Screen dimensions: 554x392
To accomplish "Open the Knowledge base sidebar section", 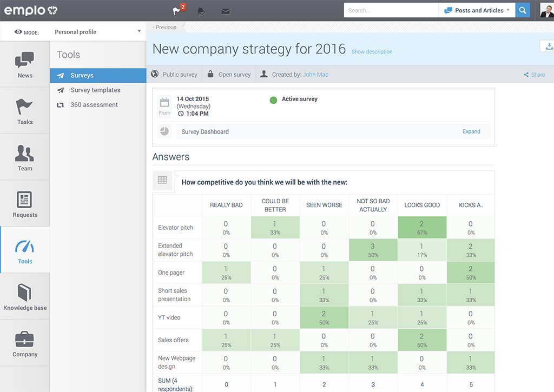I will pyautogui.click(x=25, y=296).
